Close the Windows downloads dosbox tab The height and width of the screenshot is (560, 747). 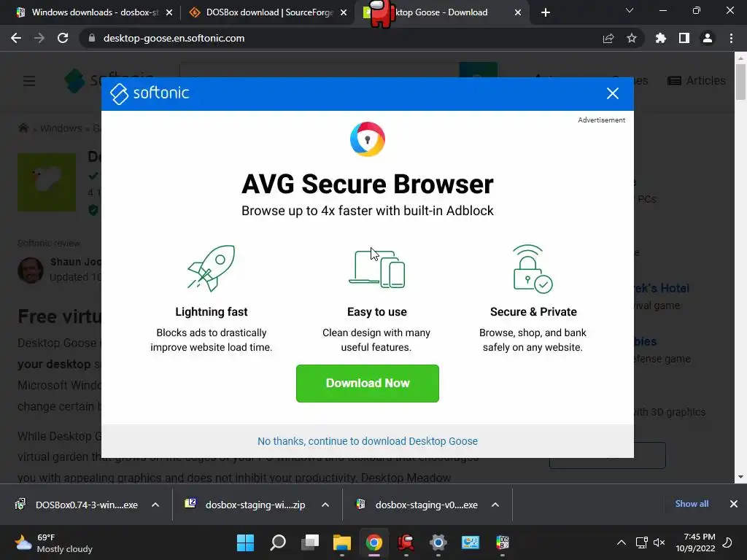pyautogui.click(x=169, y=12)
